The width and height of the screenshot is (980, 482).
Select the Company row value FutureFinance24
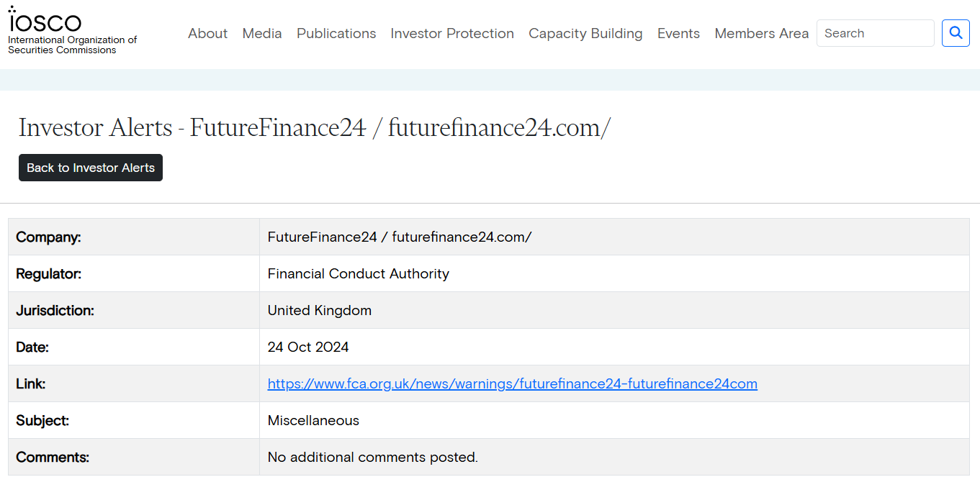[x=400, y=237]
